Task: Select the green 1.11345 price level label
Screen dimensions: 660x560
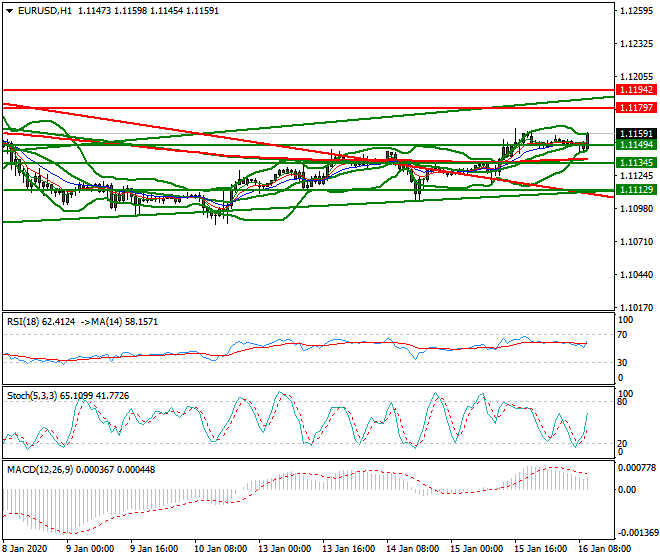Action: click(x=636, y=163)
